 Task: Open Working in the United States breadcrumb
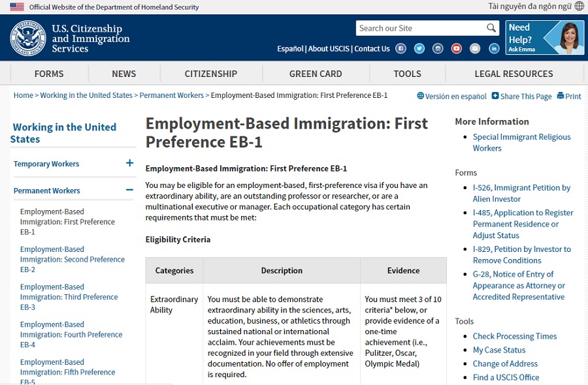pyautogui.click(x=86, y=95)
